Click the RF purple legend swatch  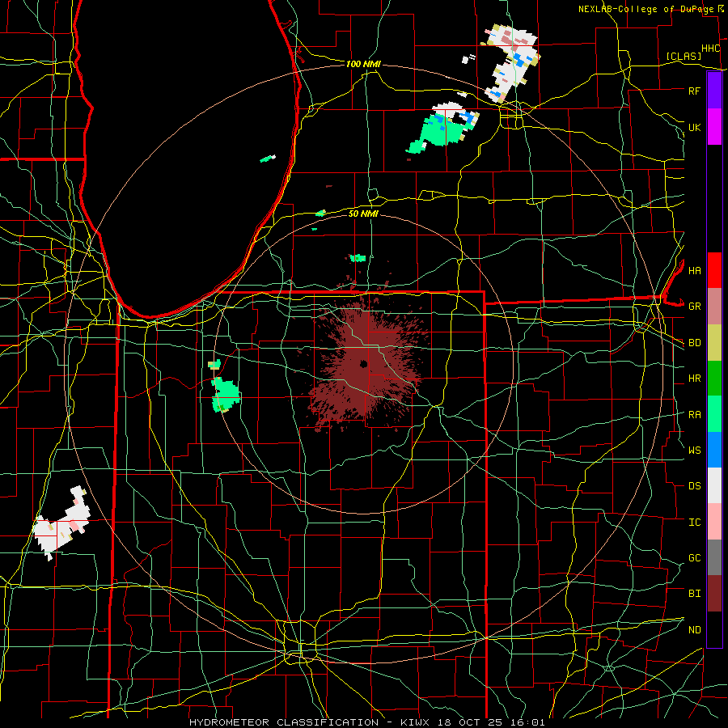tap(714, 91)
